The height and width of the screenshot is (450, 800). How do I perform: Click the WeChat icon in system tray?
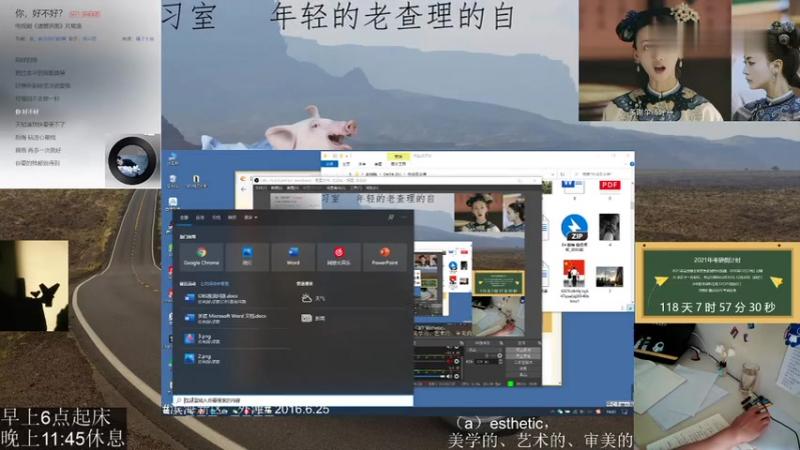click(x=560, y=412)
